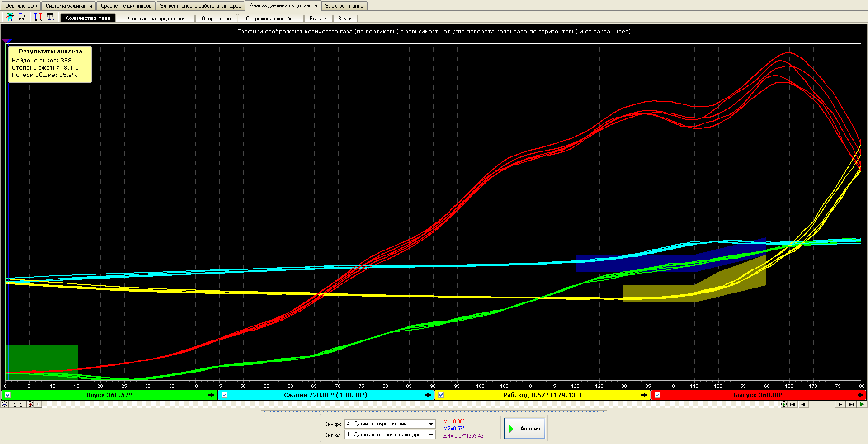Click the Результаты анализа heading
Viewport: 868px width, 444px height.
[x=51, y=52]
